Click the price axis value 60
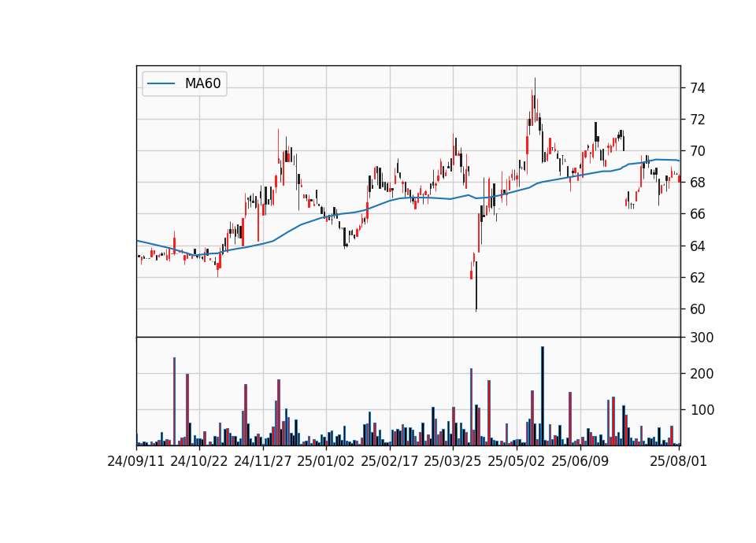The width and height of the screenshot is (756, 543). pos(698,308)
